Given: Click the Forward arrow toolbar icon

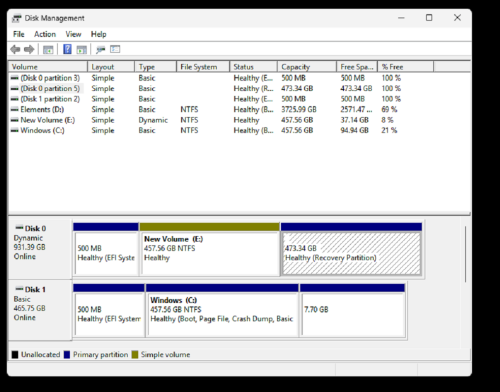Looking at the screenshot, I should (x=29, y=50).
